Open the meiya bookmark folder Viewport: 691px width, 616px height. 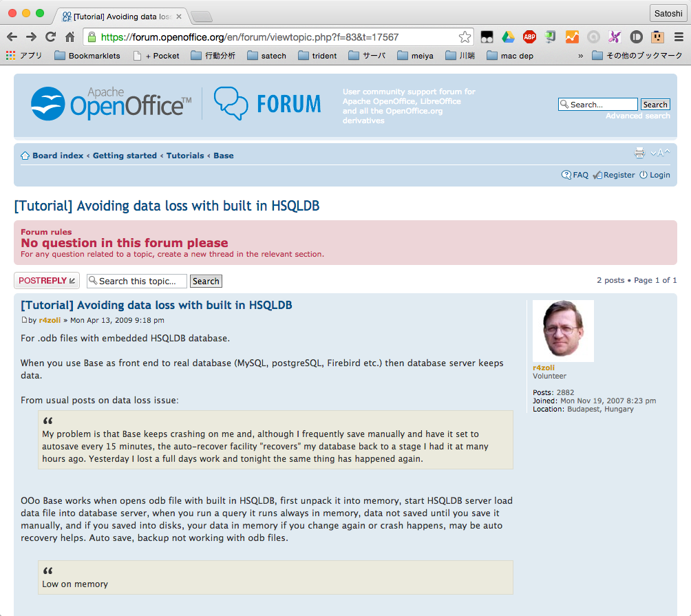[x=416, y=56]
